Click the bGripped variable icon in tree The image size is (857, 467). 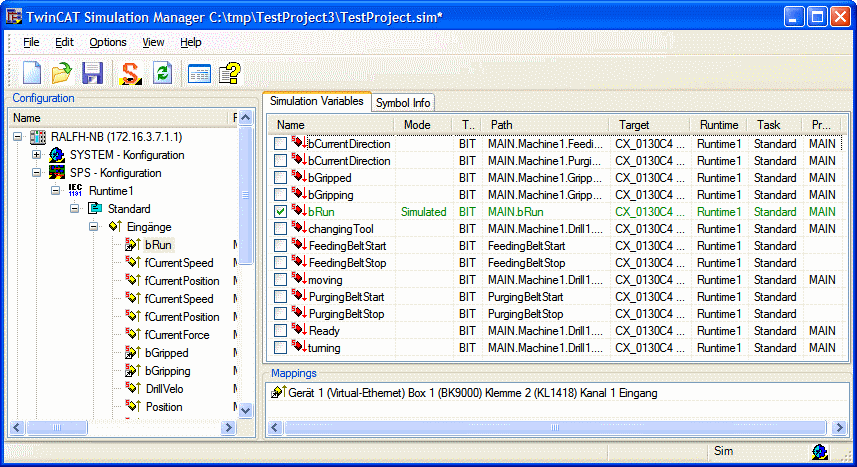coord(133,353)
